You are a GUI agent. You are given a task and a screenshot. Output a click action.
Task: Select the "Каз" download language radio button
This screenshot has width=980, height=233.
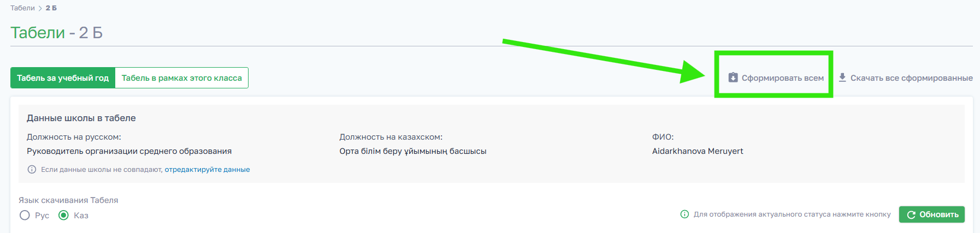point(63,216)
